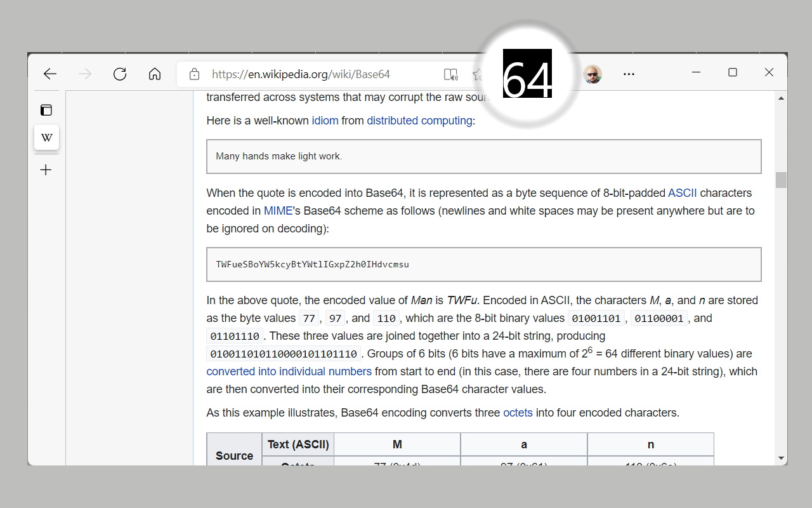Click the "a" table cell
This screenshot has width=812, height=508.
coord(524,444)
